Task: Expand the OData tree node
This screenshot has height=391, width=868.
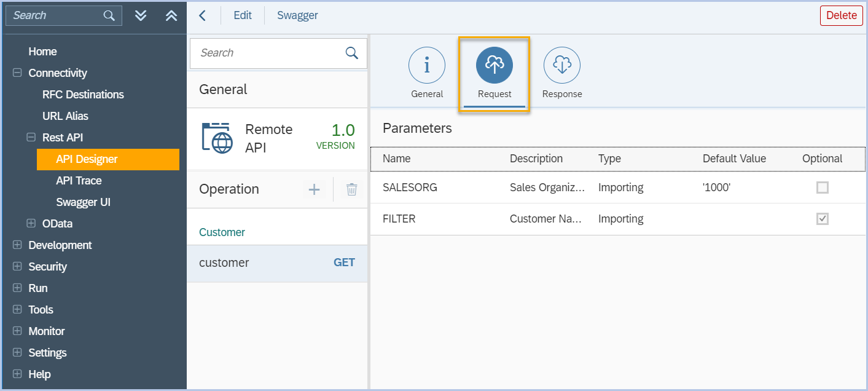Action: pyautogui.click(x=31, y=224)
